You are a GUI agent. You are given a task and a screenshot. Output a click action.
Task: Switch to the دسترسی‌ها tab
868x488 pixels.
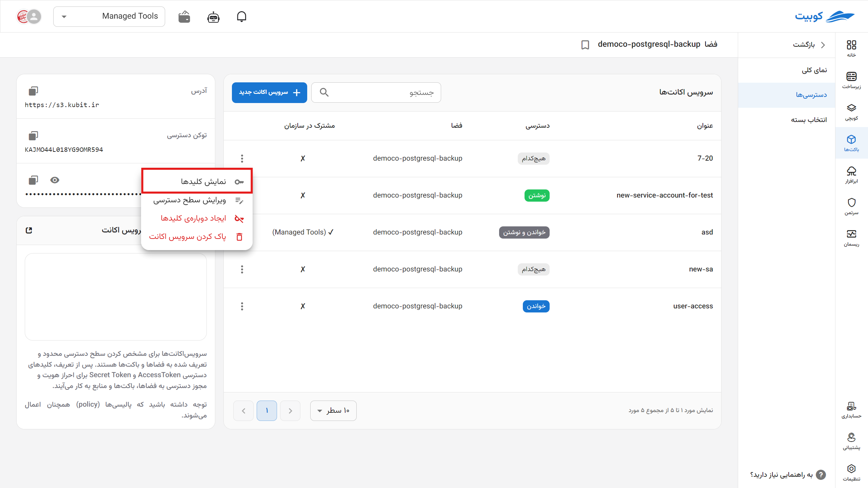[787, 95]
